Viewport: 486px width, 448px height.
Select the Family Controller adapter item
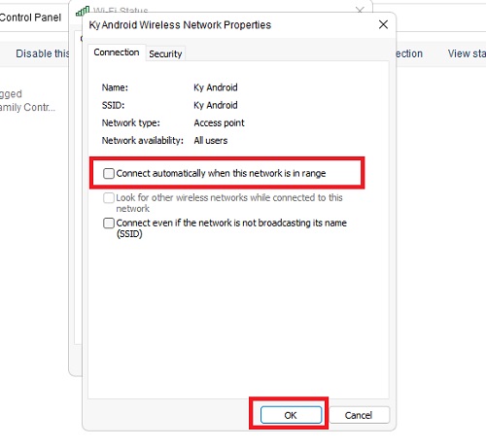27,107
